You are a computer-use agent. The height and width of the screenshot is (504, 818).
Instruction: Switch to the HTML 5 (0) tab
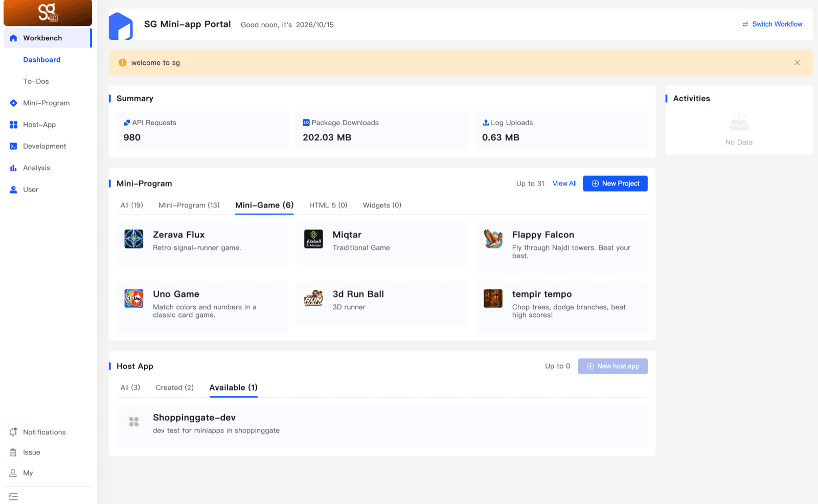coord(328,205)
